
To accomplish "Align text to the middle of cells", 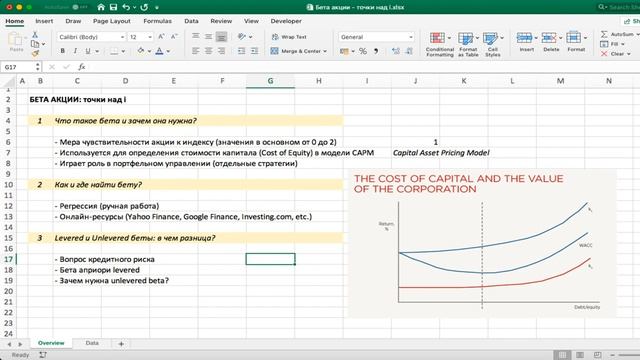I will pos(209,37).
